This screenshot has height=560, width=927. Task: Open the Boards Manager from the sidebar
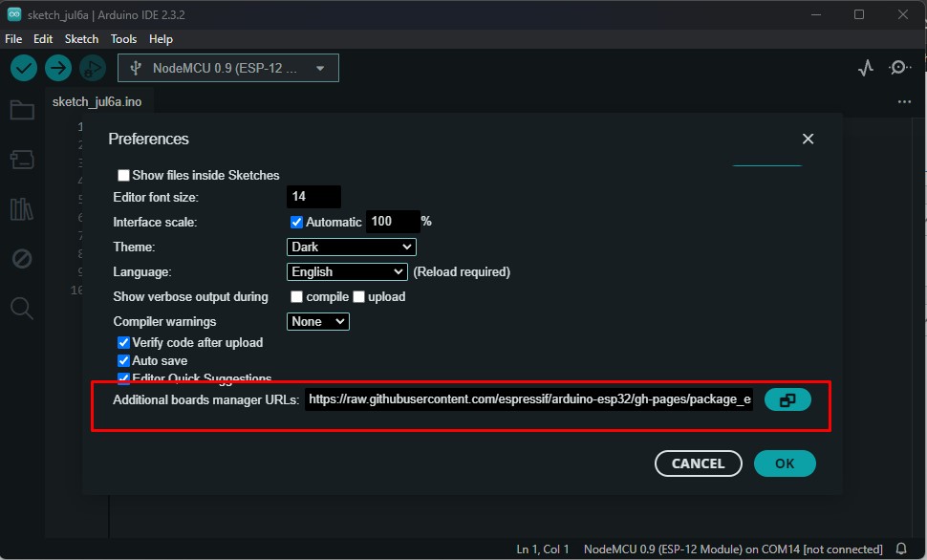click(21, 159)
